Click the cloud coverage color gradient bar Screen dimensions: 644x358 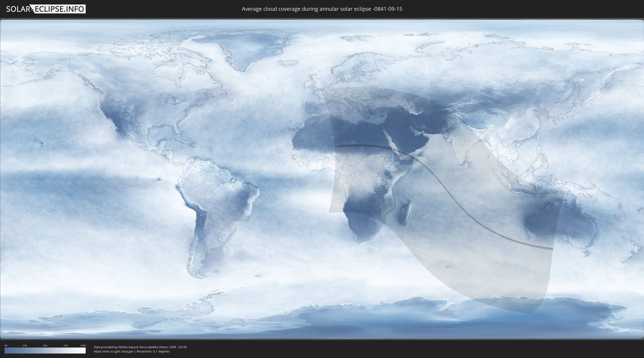pos(45,350)
